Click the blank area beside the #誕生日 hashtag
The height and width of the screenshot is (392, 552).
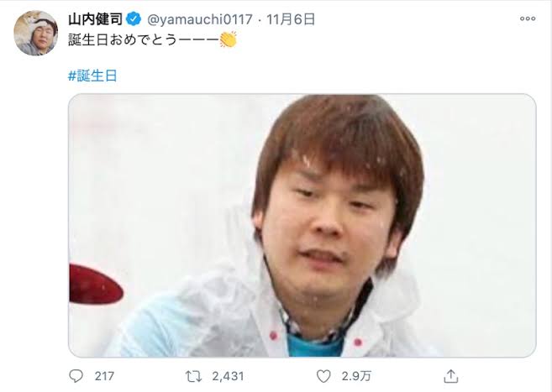[x=317, y=76]
